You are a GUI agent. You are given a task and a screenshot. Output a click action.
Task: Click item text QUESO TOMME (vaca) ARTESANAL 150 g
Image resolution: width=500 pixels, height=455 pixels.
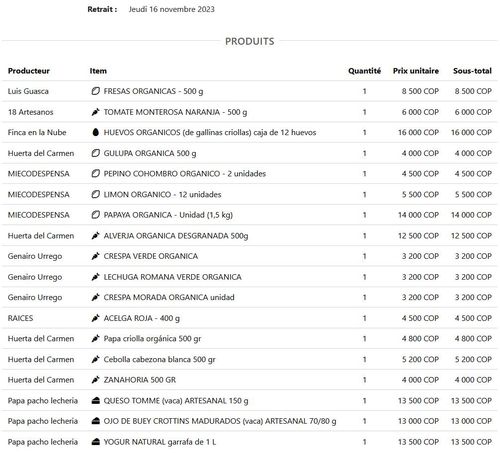[x=176, y=401]
